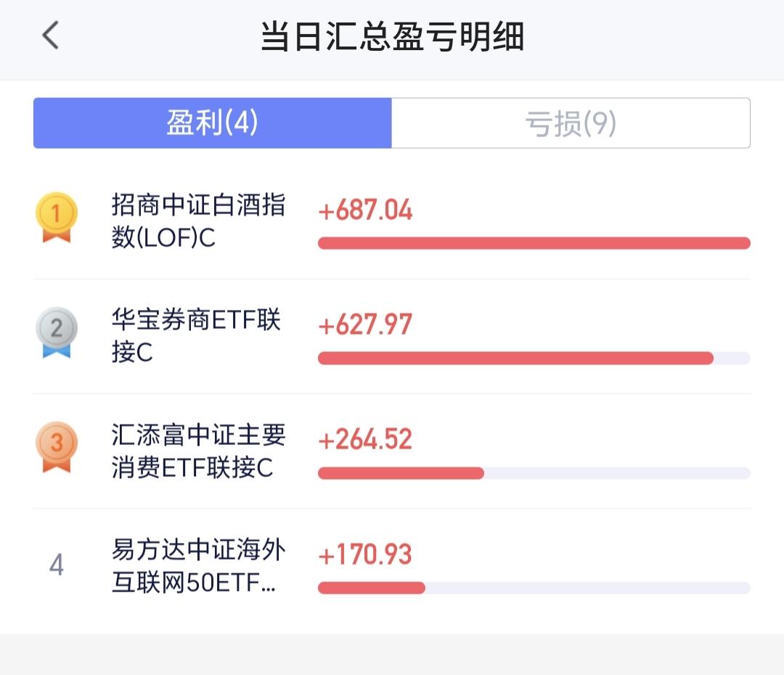The height and width of the screenshot is (675, 784).
Task: Open 华宝券商ETF联接C fund details
Action: coord(196,335)
